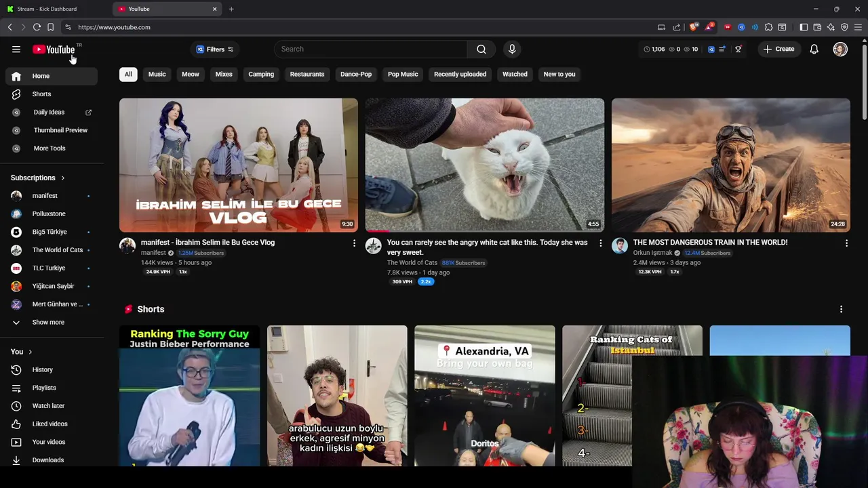Image resolution: width=868 pixels, height=488 pixels.
Task: Click the browser address bar URL
Action: tap(114, 27)
